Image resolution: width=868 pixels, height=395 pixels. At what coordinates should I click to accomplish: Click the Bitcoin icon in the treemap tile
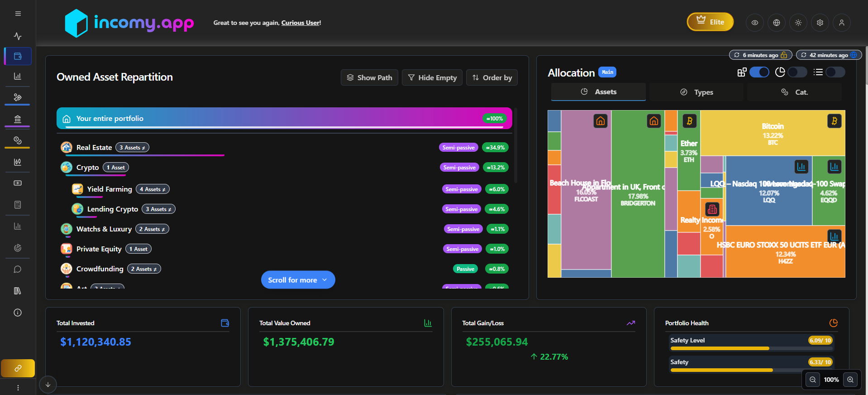[835, 121]
